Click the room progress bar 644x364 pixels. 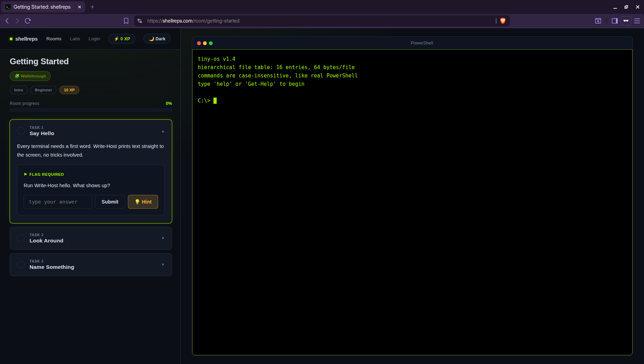(91, 110)
